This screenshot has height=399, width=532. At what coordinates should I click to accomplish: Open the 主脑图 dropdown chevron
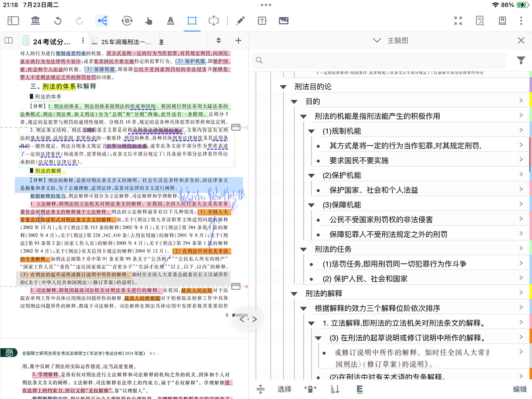377,40
